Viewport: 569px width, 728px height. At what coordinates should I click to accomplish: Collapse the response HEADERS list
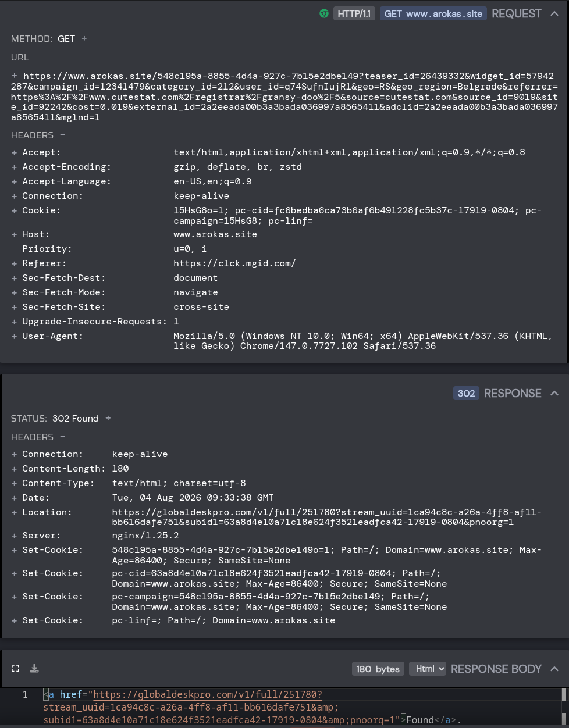coord(62,437)
